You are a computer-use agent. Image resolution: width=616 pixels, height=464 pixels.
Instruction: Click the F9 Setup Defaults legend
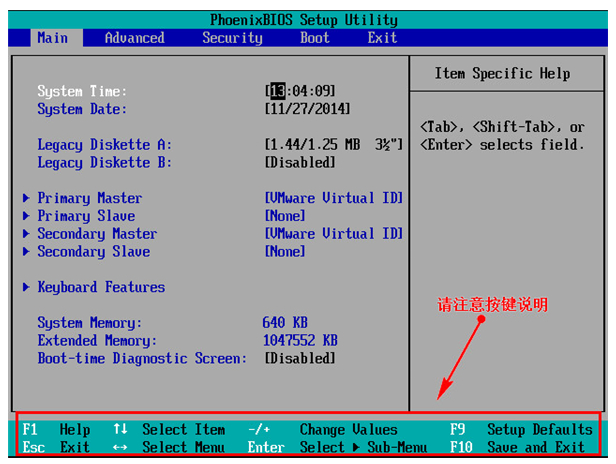pos(521,429)
